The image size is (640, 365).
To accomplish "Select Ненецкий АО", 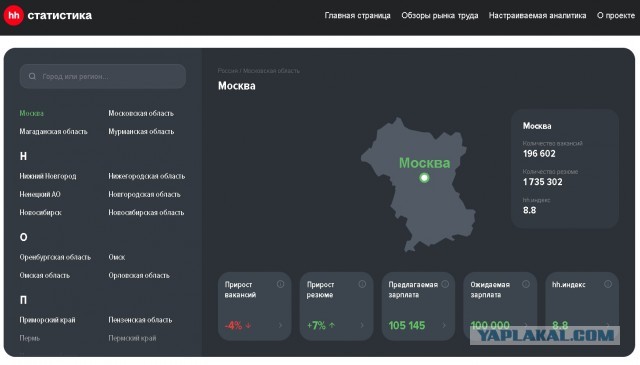I will 40,194.
